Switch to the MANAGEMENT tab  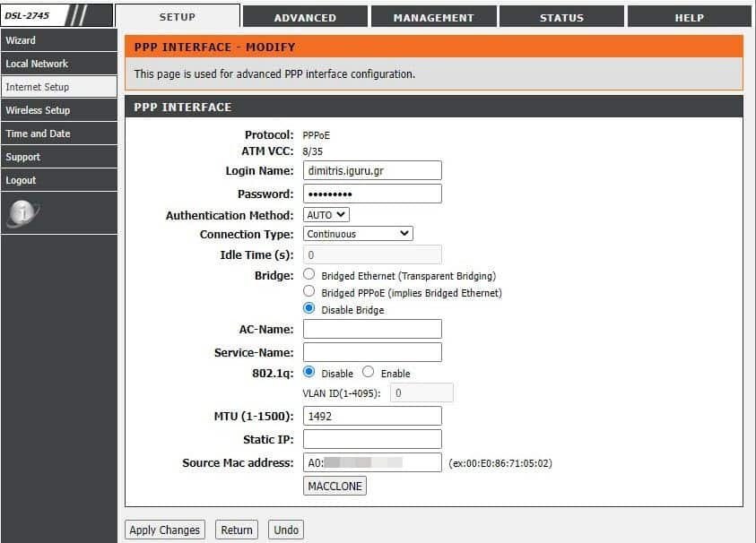coord(434,15)
